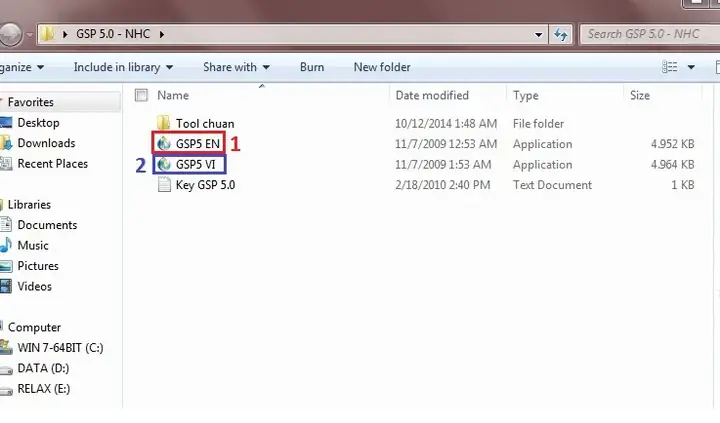Click the Burn toolbar button
This screenshot has width=720, height=423.
pyautogui.click(x=312, y=67)
